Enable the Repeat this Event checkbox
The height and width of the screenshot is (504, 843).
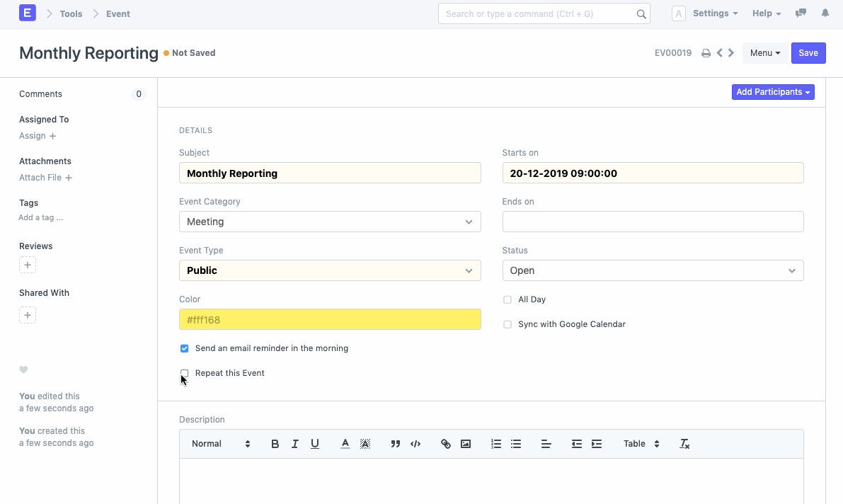[x=185, y=373]
